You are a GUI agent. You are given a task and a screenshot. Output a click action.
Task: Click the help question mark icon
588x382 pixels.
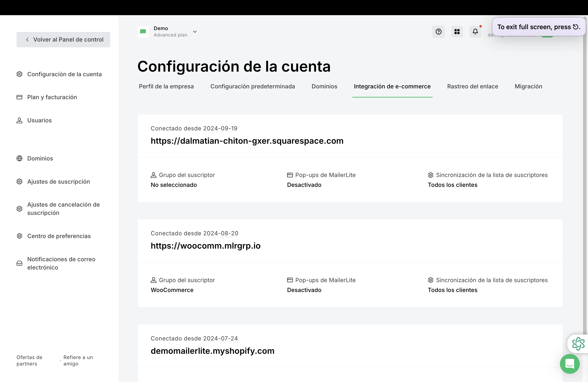[x=438, y=32]
